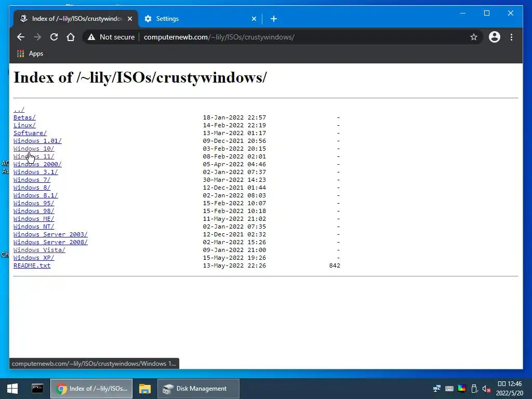
Task: Open the Windows 1.01/ folder link
Action: (x=37, y=141)
